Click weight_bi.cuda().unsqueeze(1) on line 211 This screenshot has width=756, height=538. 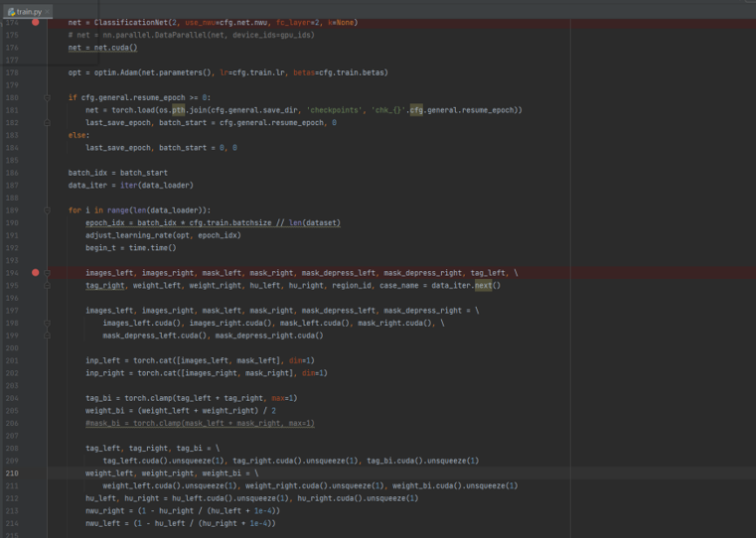point(455,486)
